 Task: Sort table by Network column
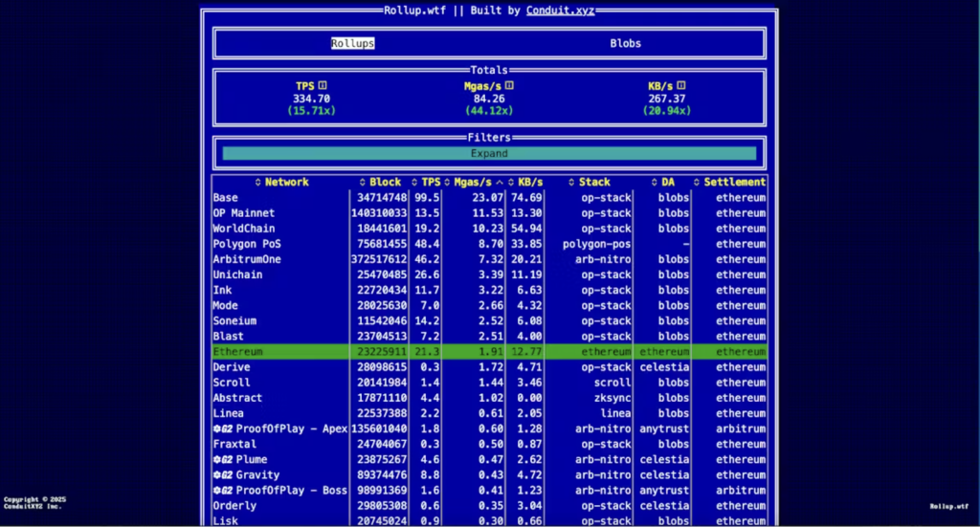click(x=281, y=182)
